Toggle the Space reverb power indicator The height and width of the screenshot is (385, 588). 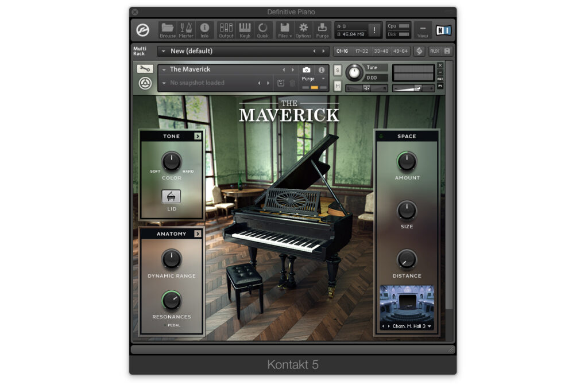(381, 136)
